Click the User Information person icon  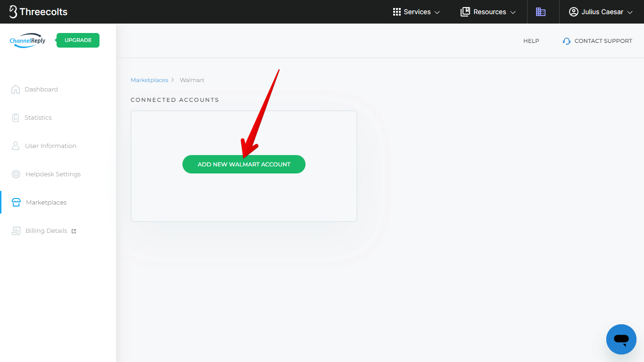tap(16, 146)
